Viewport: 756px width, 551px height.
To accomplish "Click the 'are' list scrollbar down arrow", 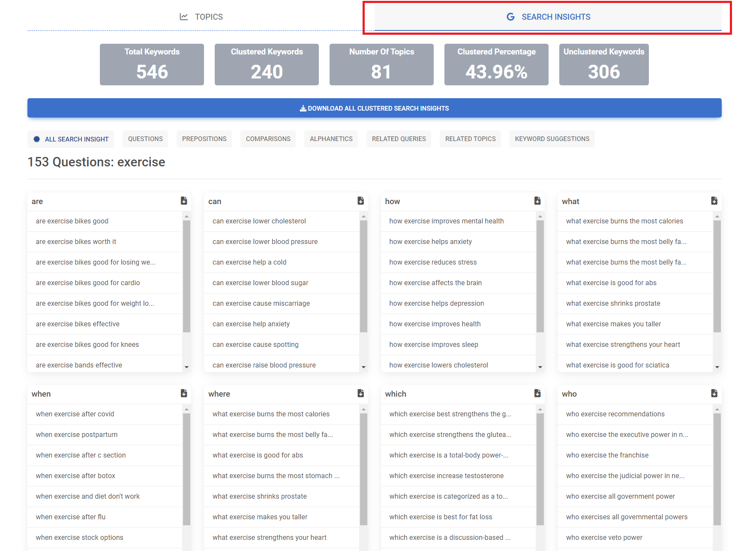I will point(186,367).
